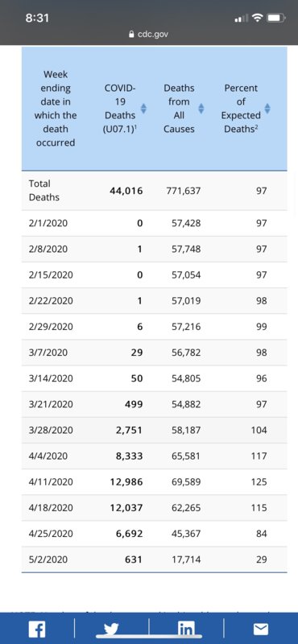Select the Total Deaths row
Viewport: 298px width, 644px height.
click(x=155, y=191)
